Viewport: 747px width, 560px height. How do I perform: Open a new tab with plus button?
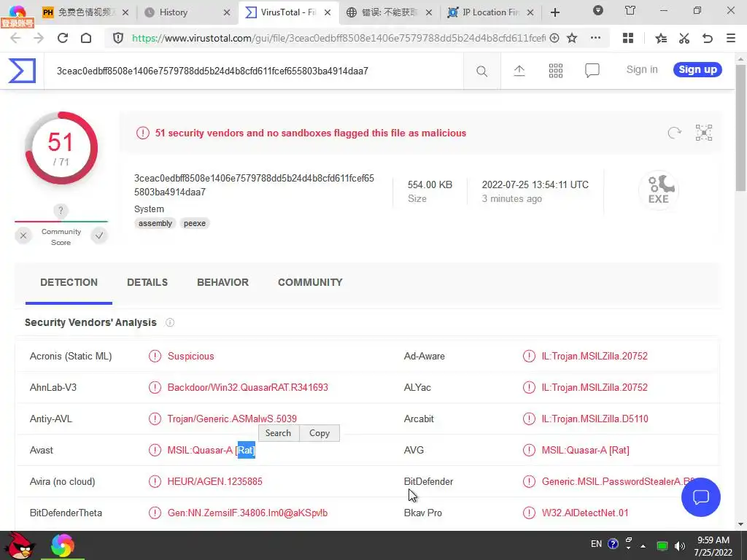pyautogui.click(x=555, y=12)
